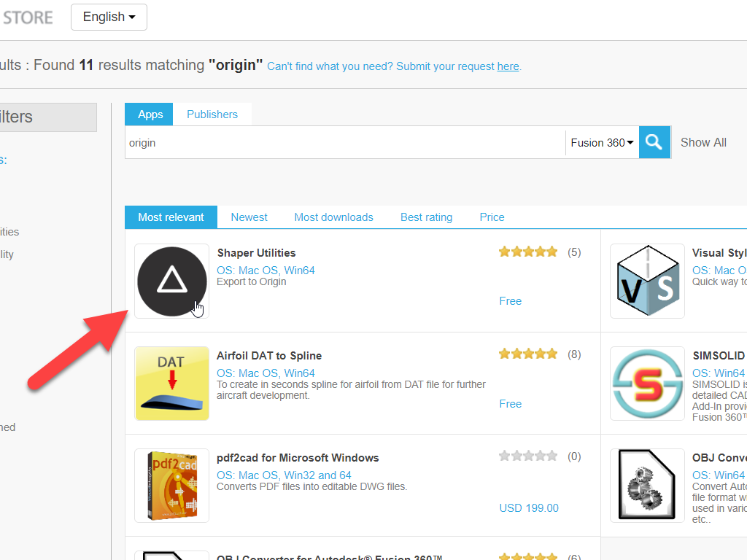Open the Visual Style cube icon

648,281
